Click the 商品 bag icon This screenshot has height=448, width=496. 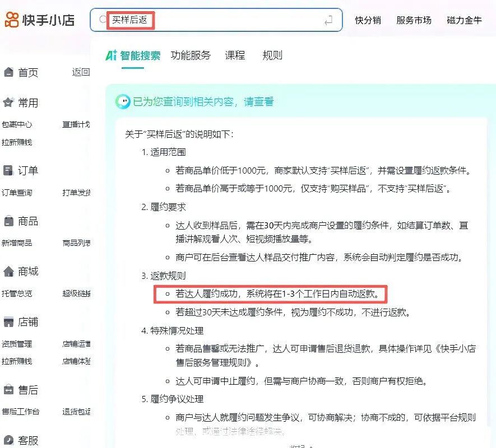8,221
